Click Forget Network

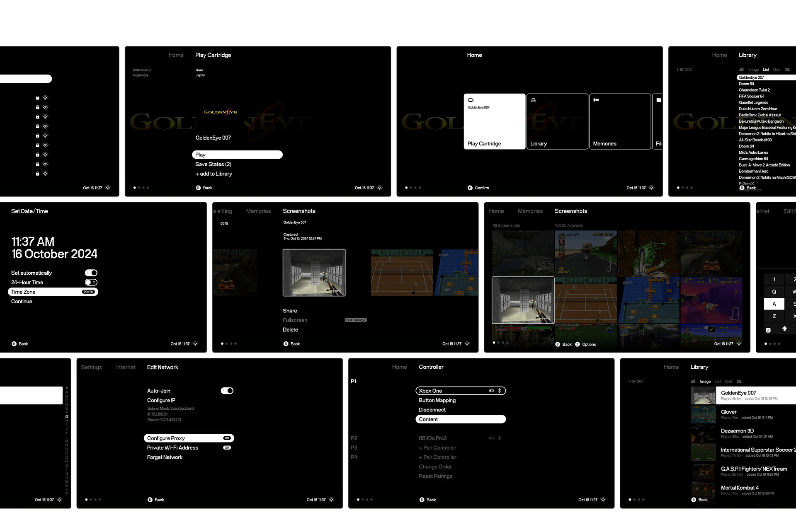coord(165,457)
